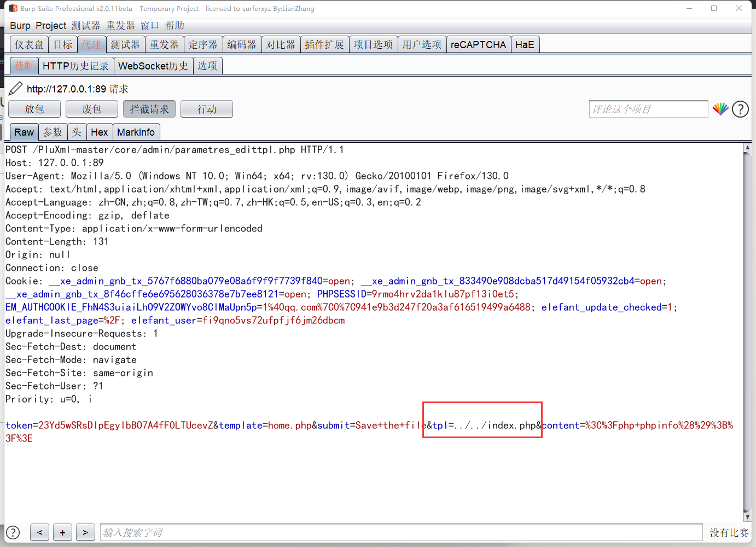Click the PHPSESSID cookie value
Image resolution: width=756 pixels, height=547 pixels.
tap(443, 294)
